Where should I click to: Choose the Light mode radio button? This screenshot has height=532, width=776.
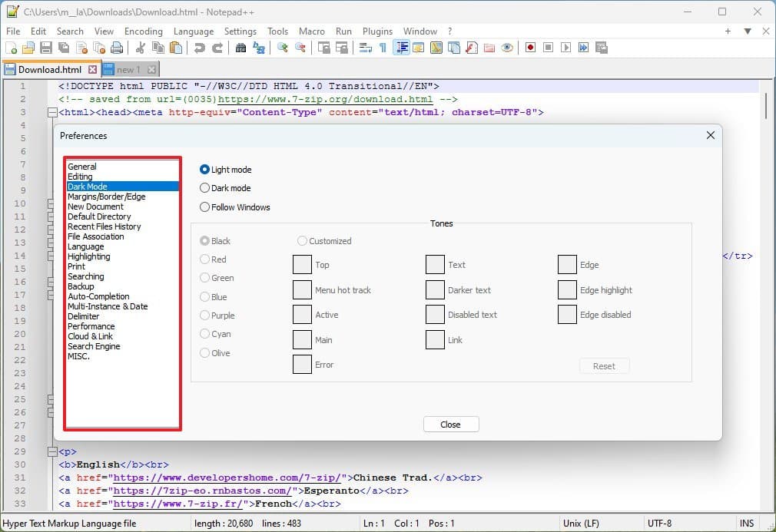pyautogui.click(x=205, y=170)
